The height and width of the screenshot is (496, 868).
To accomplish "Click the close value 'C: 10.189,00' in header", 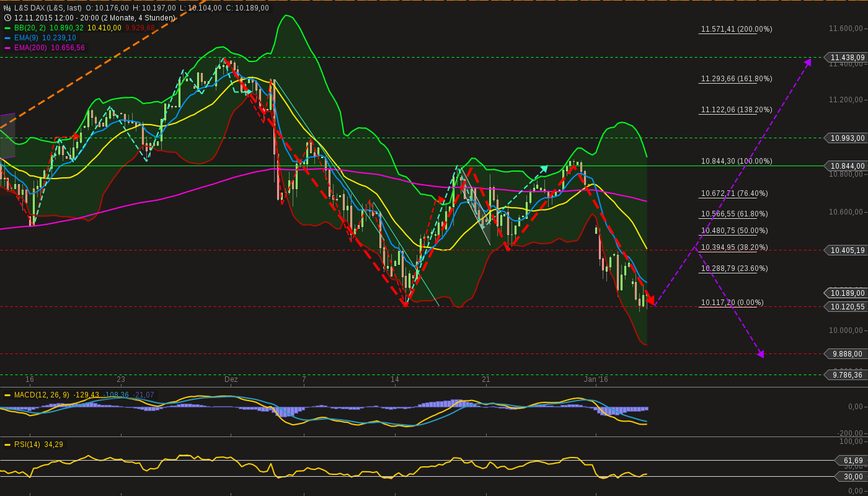I will pyautogui.click(x=247, y=8).
